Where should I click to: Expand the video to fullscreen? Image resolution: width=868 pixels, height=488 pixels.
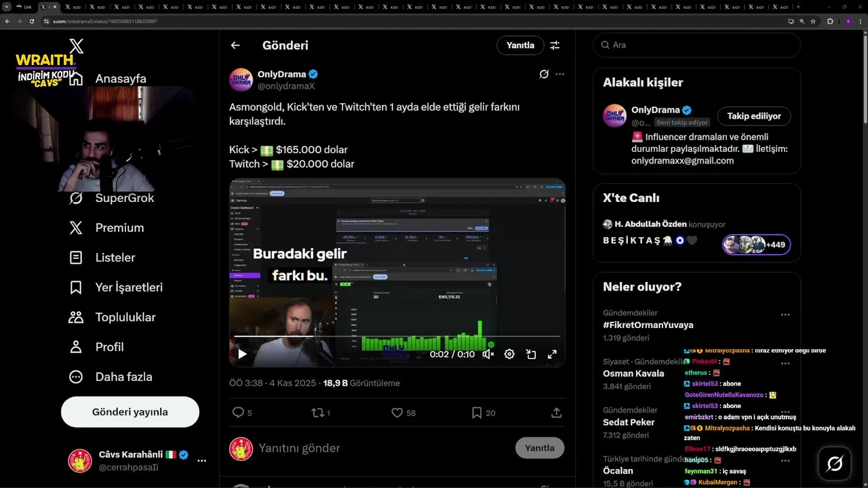click(x=552, y=354)
